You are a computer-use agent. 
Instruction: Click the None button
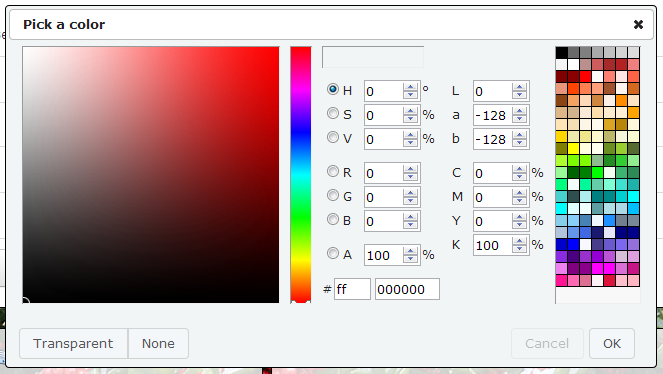158,344
